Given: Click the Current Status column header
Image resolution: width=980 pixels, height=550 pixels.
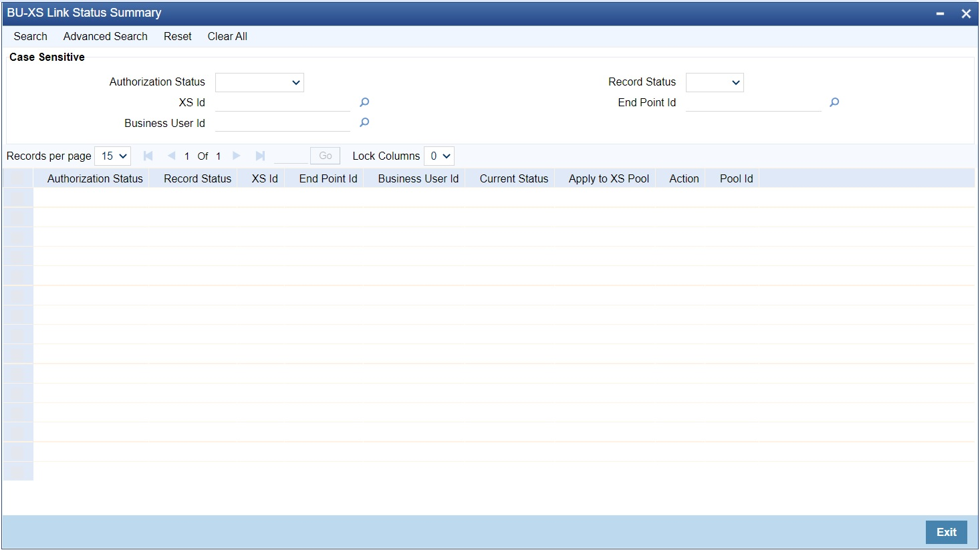Looking at the screenshot, I should point(514,178).
